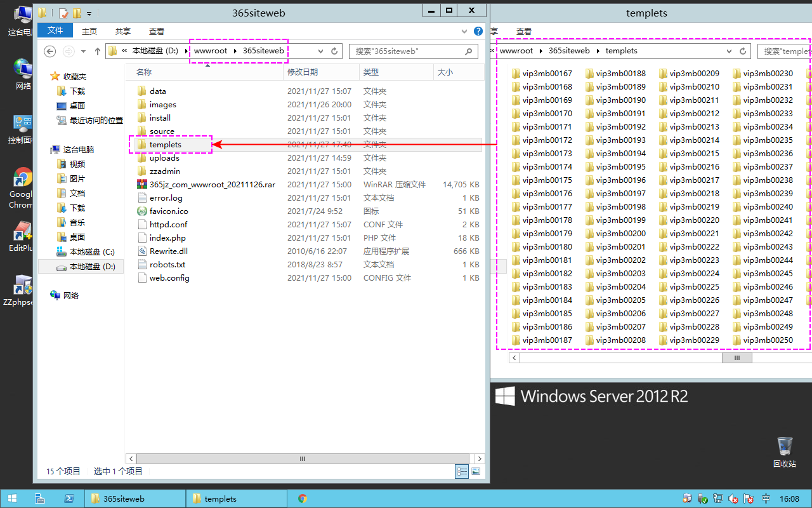Click the horizontal scrollbar in 365siteweb file list

303,458
